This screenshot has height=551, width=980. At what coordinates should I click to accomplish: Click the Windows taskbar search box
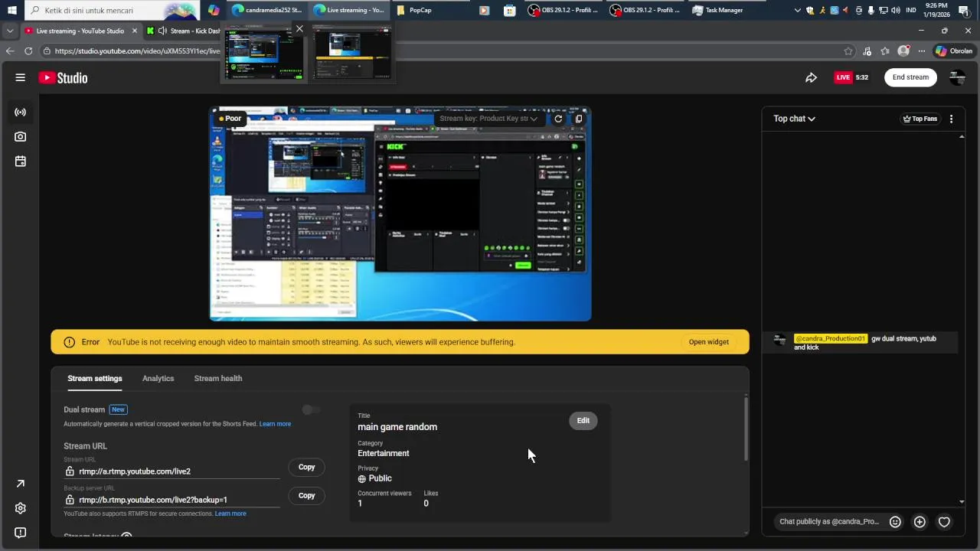(113, 10)
